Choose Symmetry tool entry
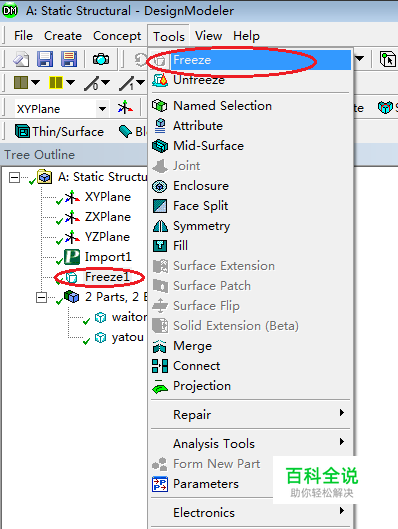The image size is (398, 529). pyautogui.click(x=251, y=226)
